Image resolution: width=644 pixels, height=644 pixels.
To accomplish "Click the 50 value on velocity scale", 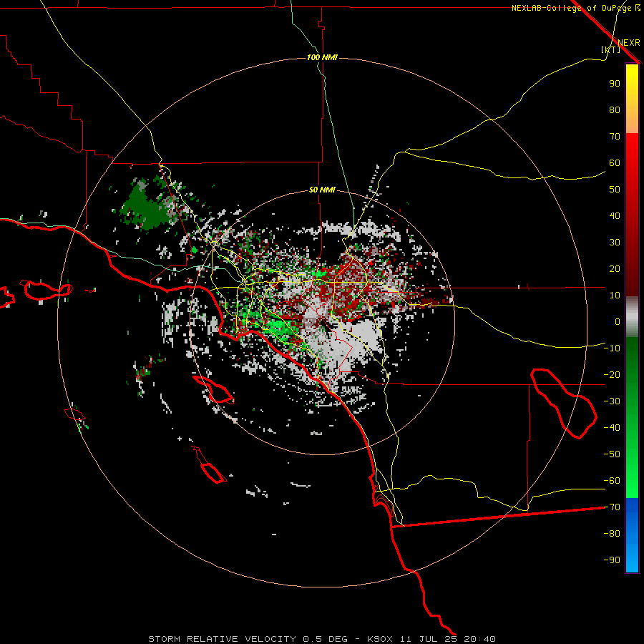I will [x=615, y=190].
